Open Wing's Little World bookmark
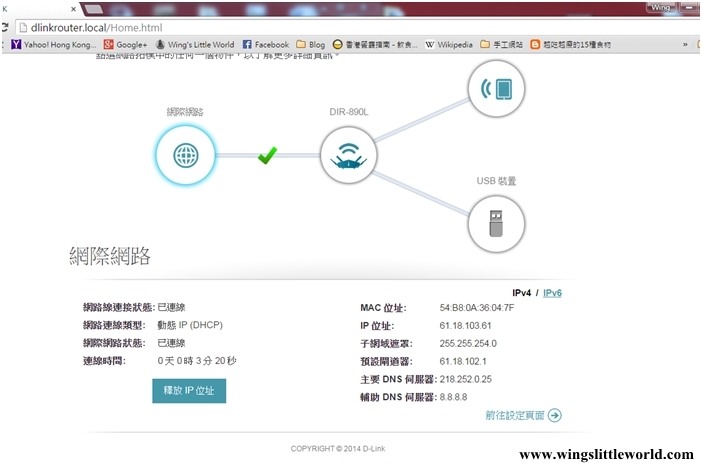Viewport: 702px width, 469px height. (195, 45)
